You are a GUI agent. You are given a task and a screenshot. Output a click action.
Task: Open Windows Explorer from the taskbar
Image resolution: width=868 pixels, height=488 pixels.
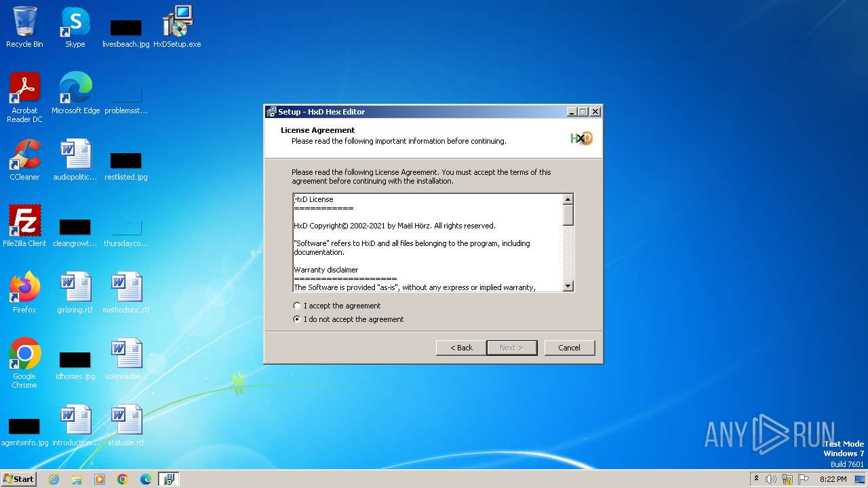pos(77,479)
